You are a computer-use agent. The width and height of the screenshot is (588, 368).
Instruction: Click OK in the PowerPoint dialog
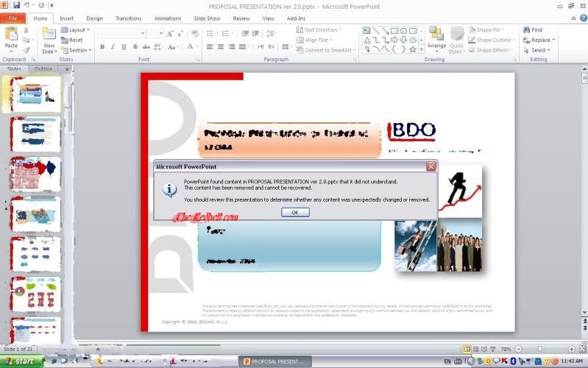pyautogui.click(x=295, y=212)
